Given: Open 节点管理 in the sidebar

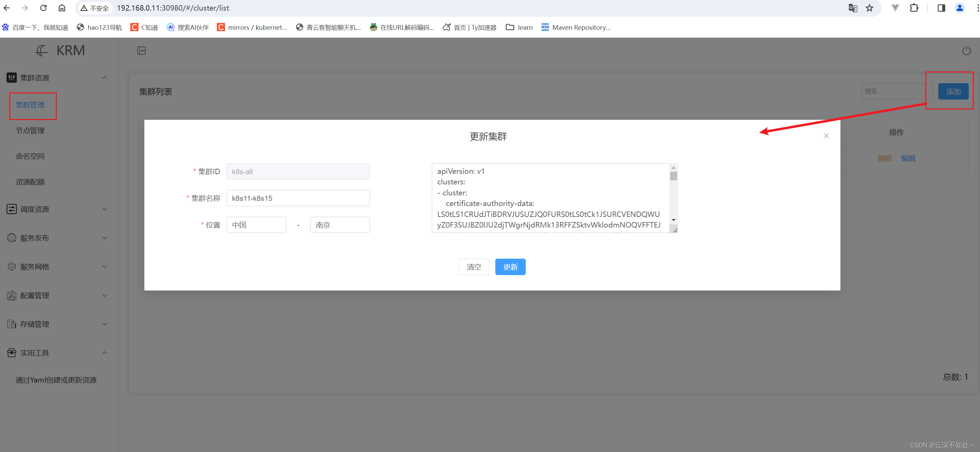Looking at the screenshot, I should tap(30, 130).
